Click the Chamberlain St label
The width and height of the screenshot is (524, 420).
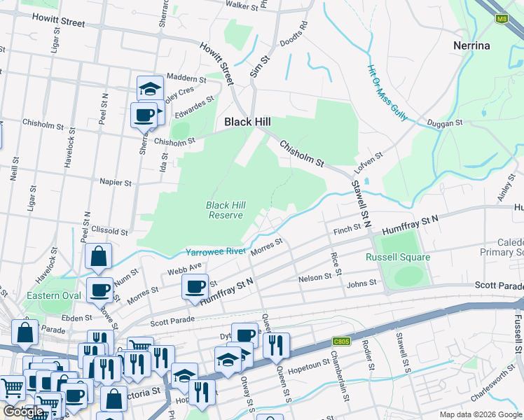point(340,376)
